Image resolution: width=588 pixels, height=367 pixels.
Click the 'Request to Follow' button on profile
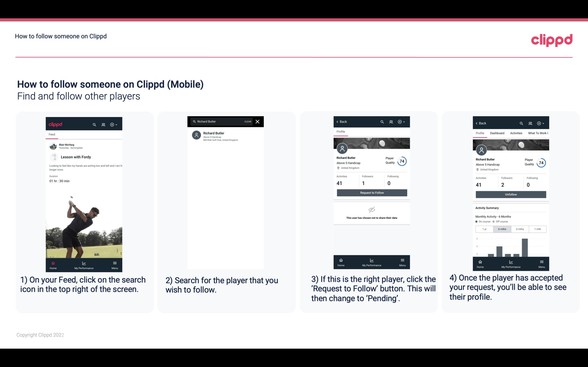click(x=371, y=192)
